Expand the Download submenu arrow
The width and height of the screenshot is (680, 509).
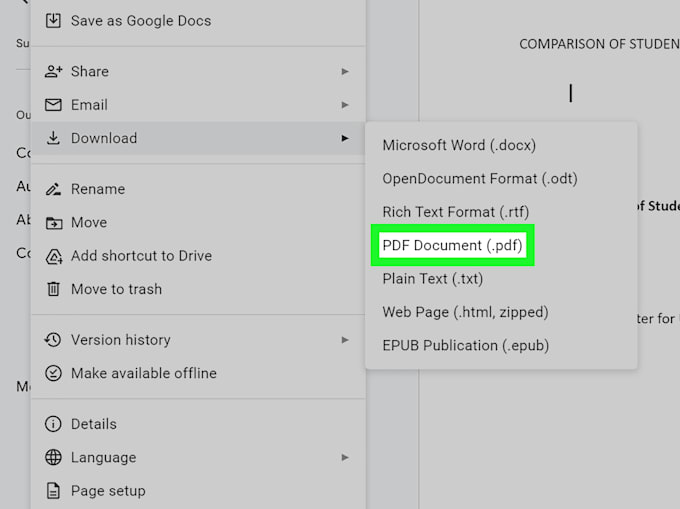345,138
